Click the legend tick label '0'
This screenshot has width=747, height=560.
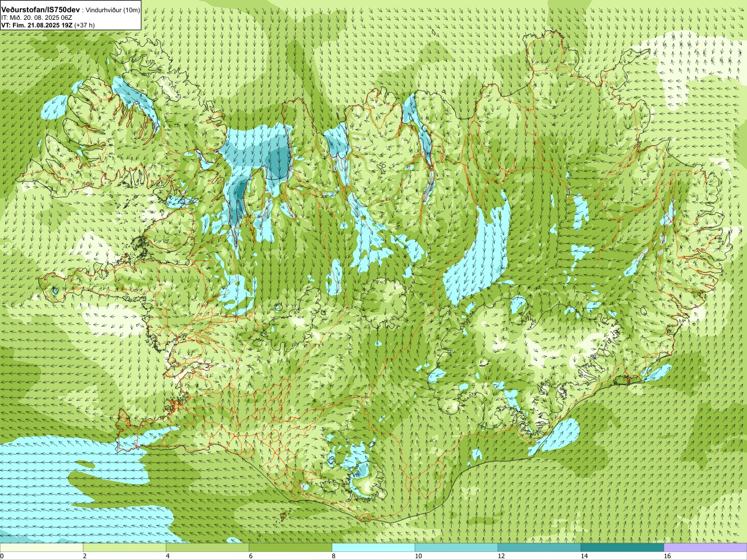pyautogui.click(x=2, y=556)
